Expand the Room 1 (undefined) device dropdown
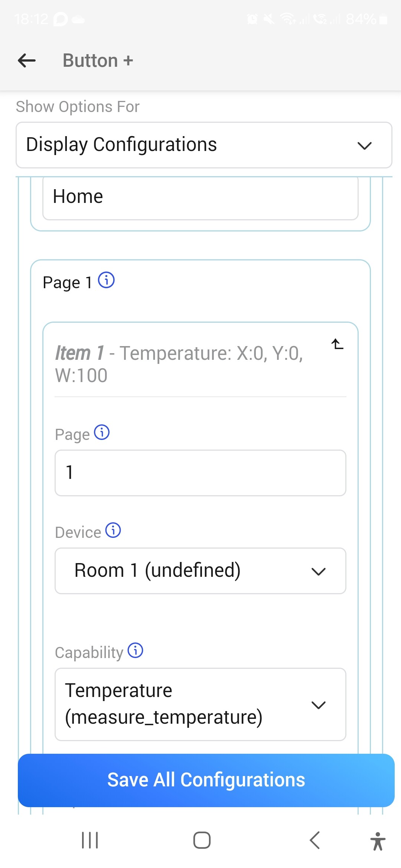This screenshot has height=868, width=401. [200, 571]
